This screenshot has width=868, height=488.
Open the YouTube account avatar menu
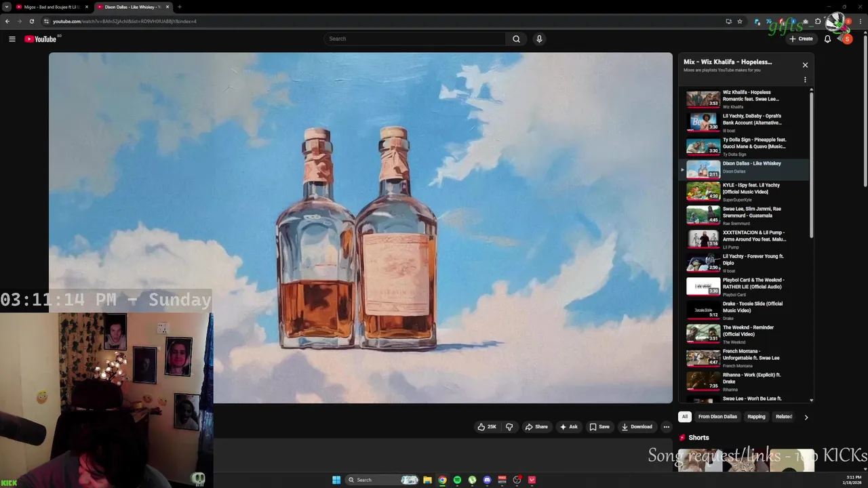point(847,39)
